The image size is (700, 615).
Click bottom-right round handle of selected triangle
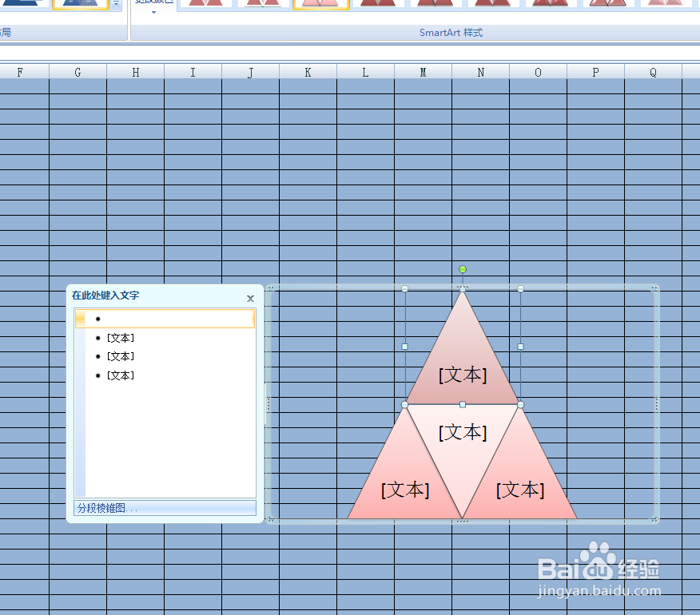pos(520,405)
